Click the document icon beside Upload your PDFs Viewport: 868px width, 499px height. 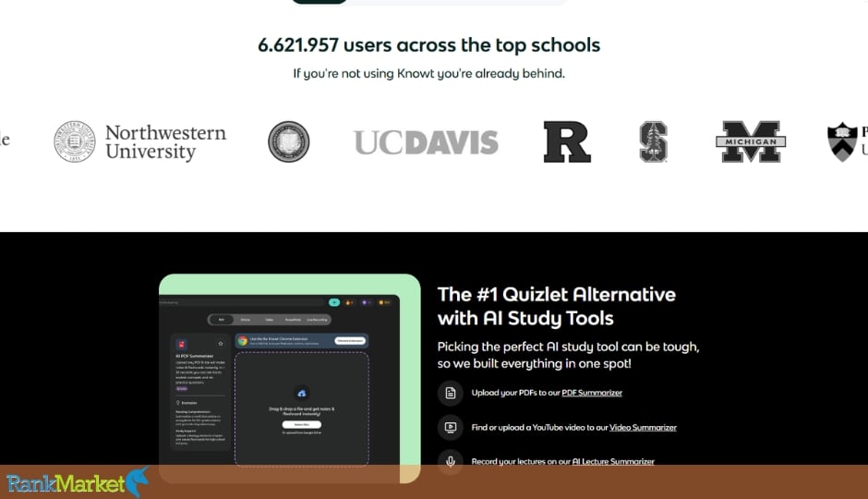click(x=451, y=393)
